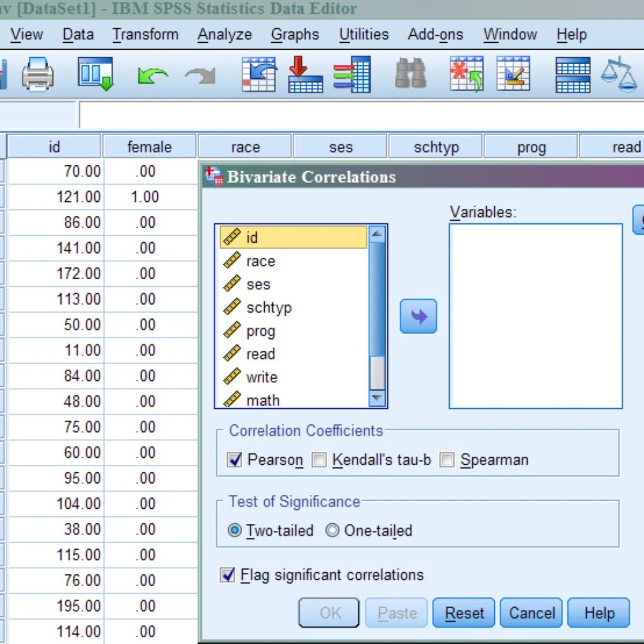This screenshot has width=644, height=644.
Task: Open the Recall Recently Used Dialogs icon
Action: (x=94, y=74)
